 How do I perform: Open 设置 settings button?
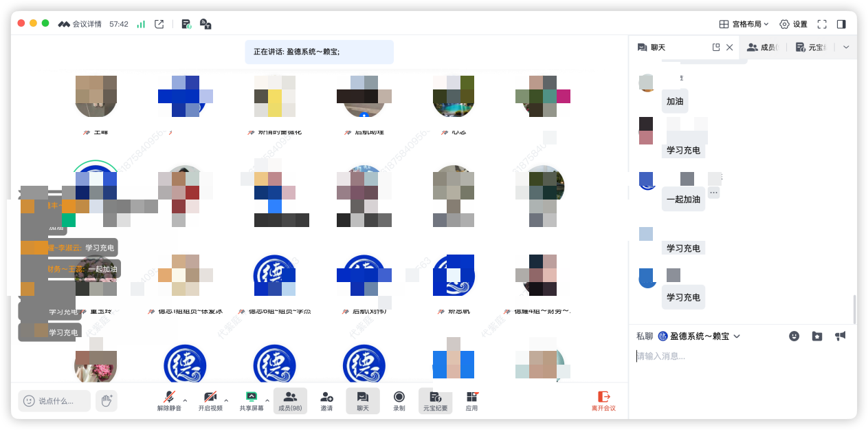point(793,24)
